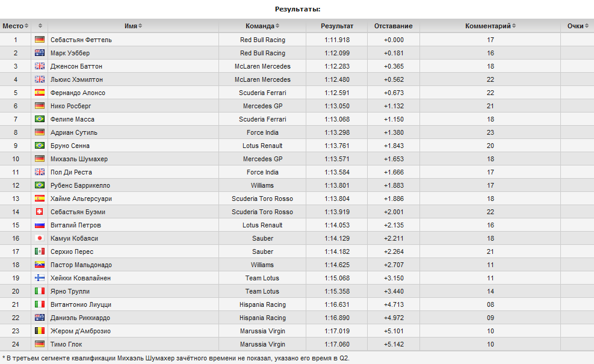
Task: Click Swiss flag next to Себастьян Буэми
Action: coord(39,212)
